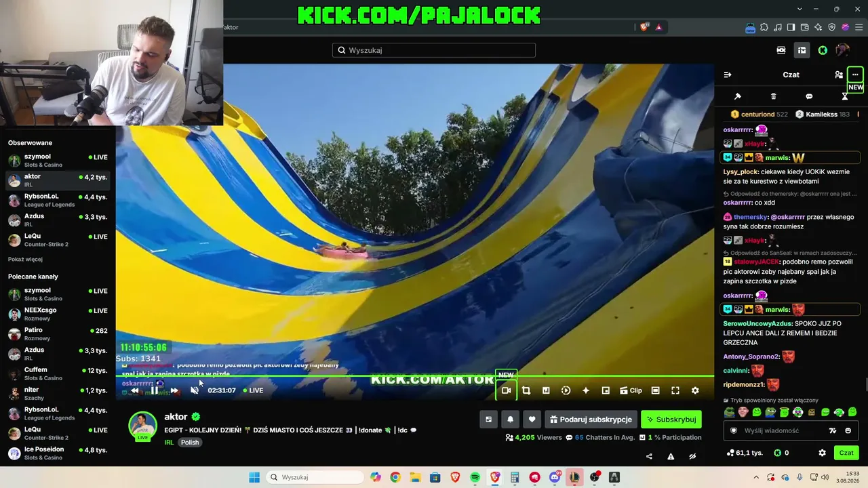The height and width of the screenshot is (488, 868).
Task: Open aktor's profile avatar under the player
Action: [x=142, y=426]
